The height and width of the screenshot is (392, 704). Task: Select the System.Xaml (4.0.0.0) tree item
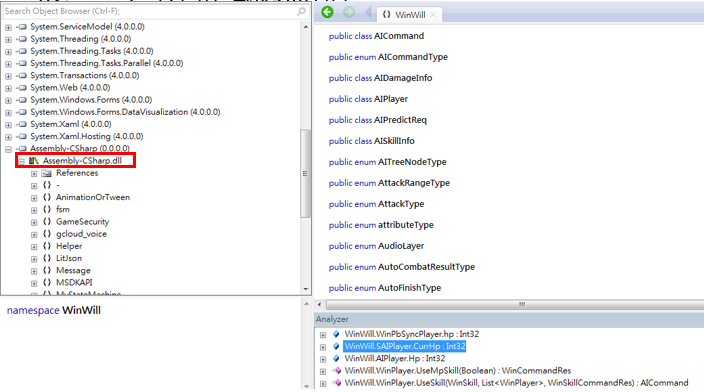point(70,124)
